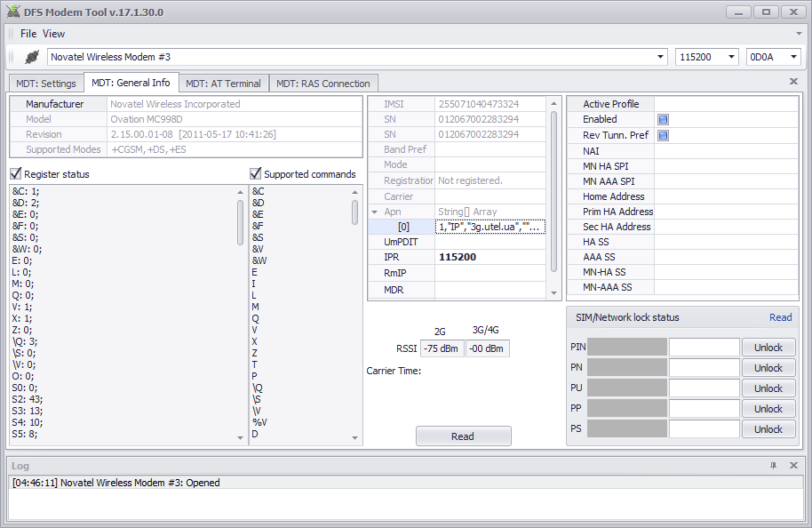Close the Log panel
Viewport: 812px width, 528px height.
[x=793, y=465]
